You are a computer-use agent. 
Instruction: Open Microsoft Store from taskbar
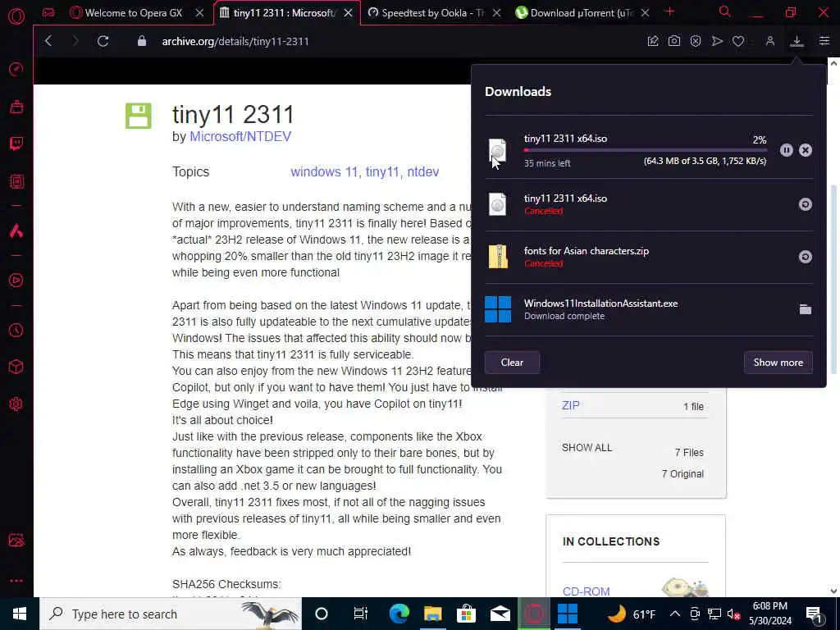[466, 614]
